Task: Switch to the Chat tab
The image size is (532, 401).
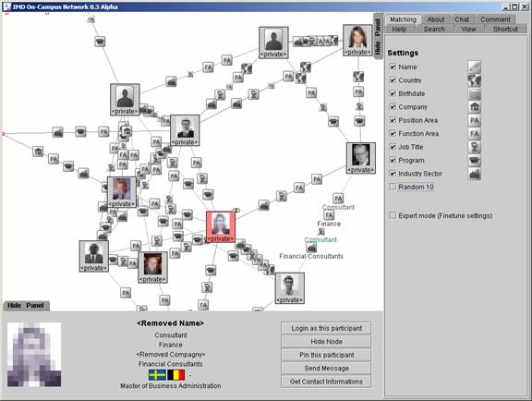Action: (462, 19)
